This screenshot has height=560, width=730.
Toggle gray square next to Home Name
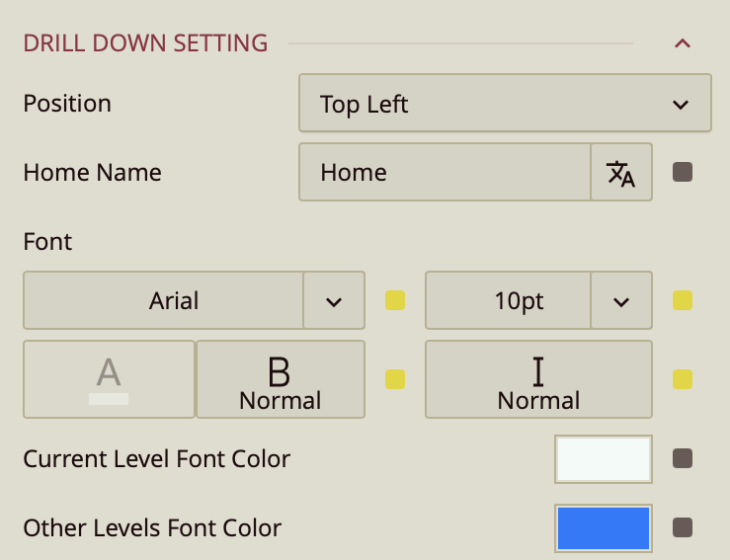[682, 173]
